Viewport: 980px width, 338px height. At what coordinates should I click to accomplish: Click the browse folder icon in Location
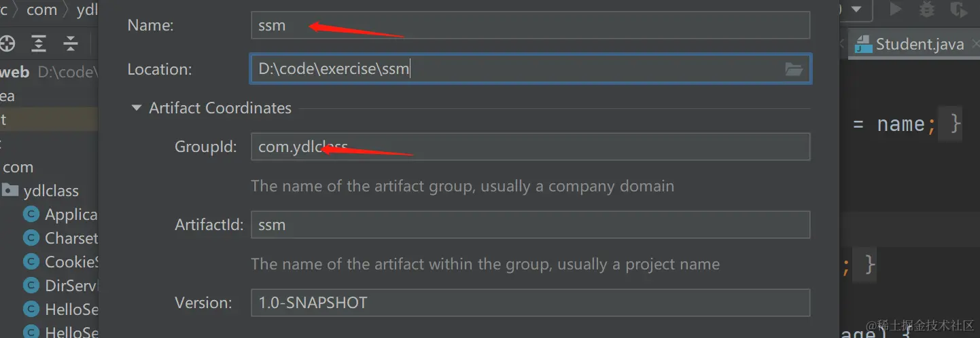793,69
